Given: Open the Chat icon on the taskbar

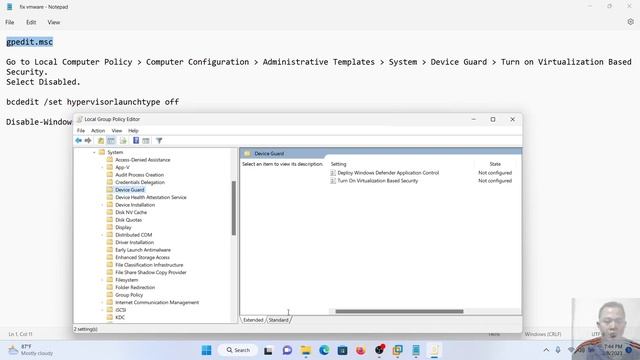Looking at the screenshot, I should pyautogui.click(x=287, y=350).
